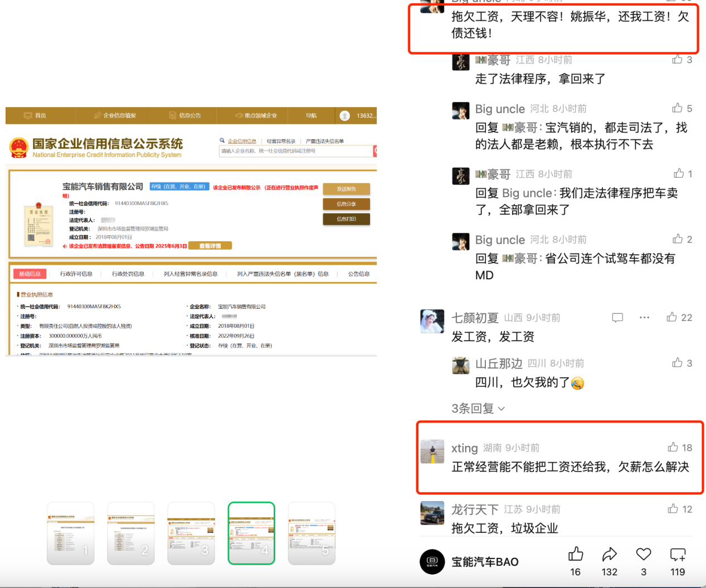Click the 营业执照信息 section heading
This screenshot has height=588, width=706.
pos(35,294)
